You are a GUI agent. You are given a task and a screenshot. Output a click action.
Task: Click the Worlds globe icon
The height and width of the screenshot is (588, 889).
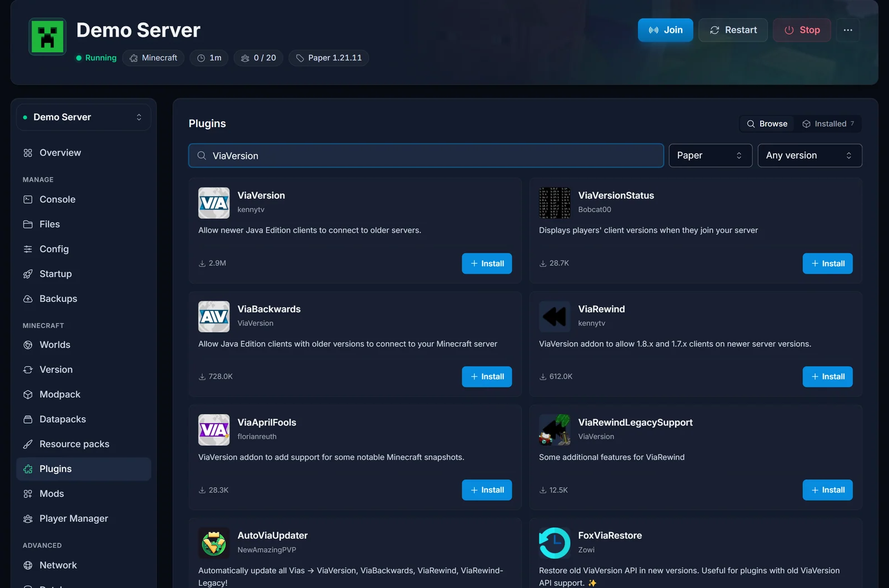point(28,345)
